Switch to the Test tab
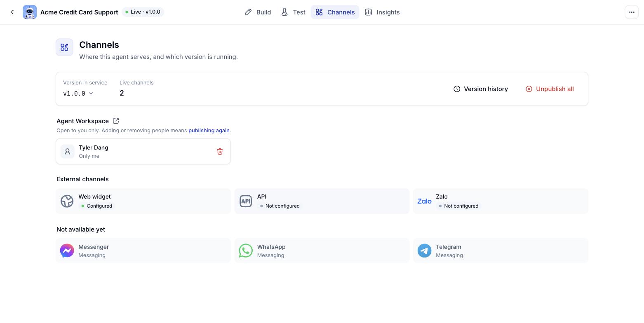 tap(293, 12)
